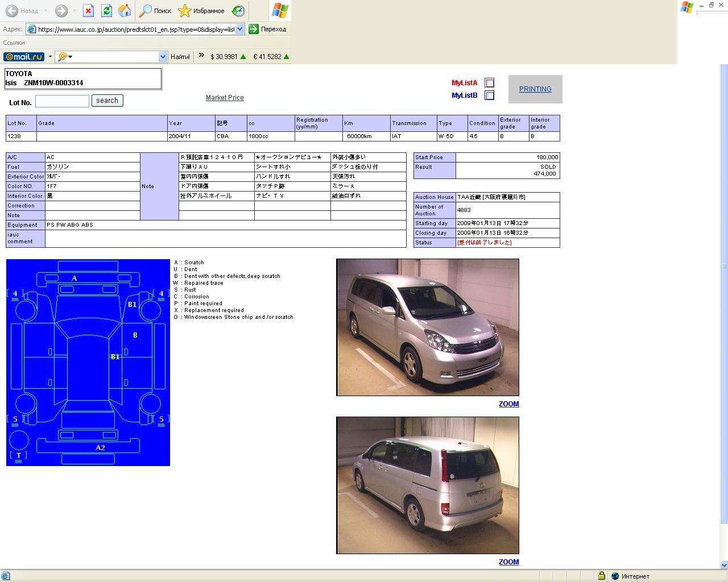
Task: Open the Market Price link
Action: tap(225, 98)
